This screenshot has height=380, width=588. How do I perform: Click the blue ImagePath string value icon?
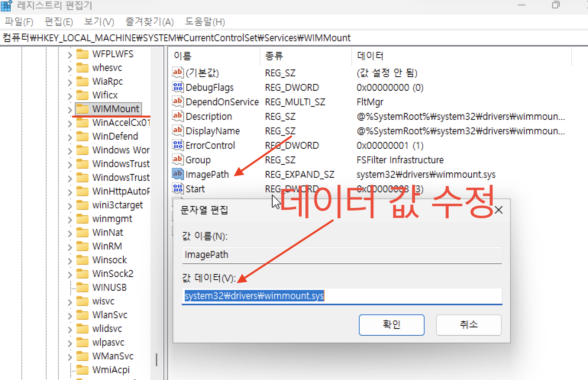[x=177, y=174]
